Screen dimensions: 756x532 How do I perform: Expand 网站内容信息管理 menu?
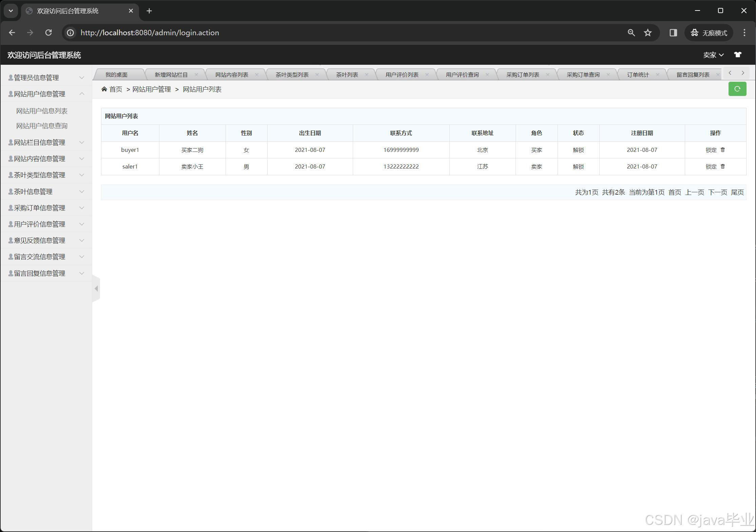pyautogui.click(x=46, y=159)
